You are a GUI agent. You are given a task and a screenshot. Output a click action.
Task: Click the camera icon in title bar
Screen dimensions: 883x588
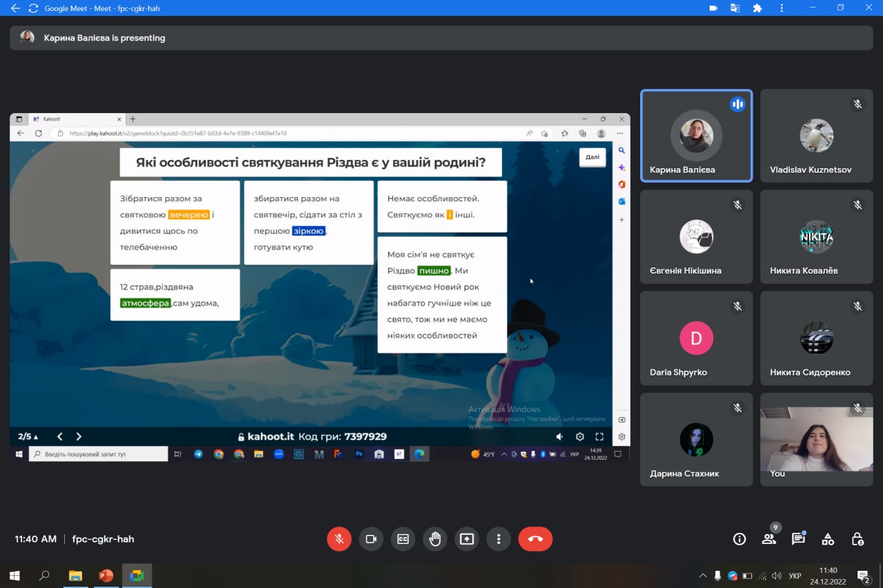tap(713, 8)
